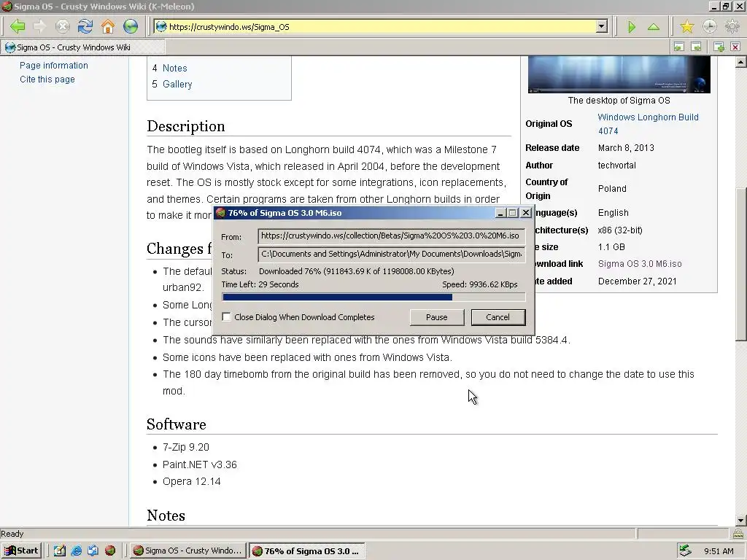This screenshot has height=560, width=747.
Task: Go back with the green Back arrow
Action: (18, 26)
